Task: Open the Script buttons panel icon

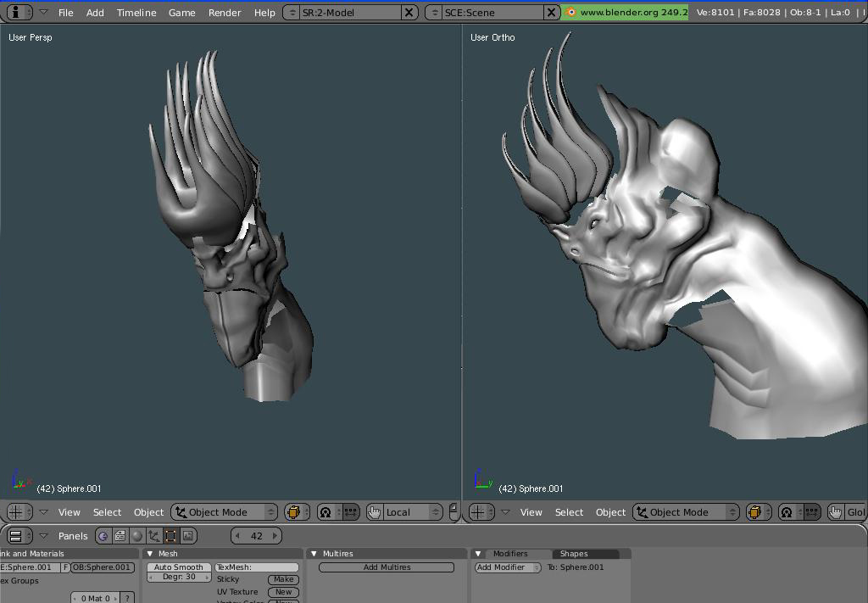Action: pos(120,536)
